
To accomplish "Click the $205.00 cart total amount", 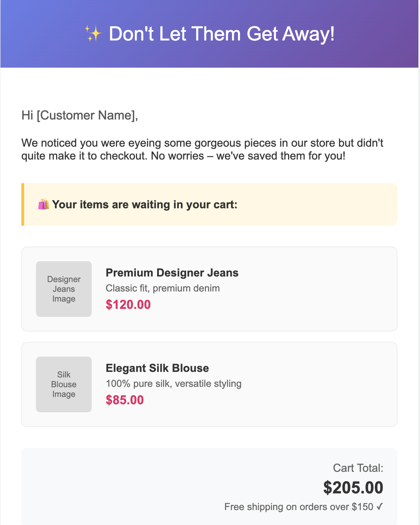I will [x=353, y=488].
